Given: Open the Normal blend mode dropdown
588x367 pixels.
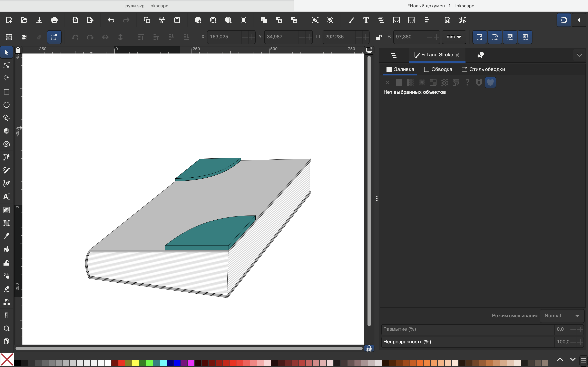Looking at the screenshot, I should pos(562,316).
